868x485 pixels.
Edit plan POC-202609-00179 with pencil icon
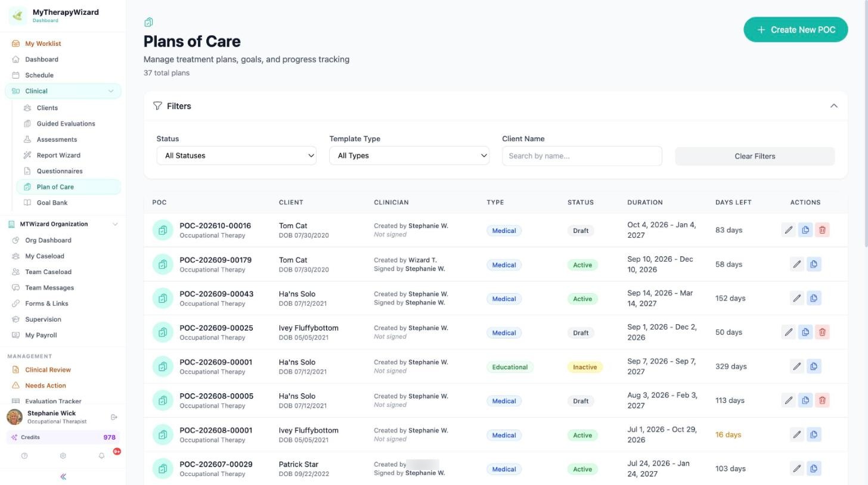click(x=796, y=264)
